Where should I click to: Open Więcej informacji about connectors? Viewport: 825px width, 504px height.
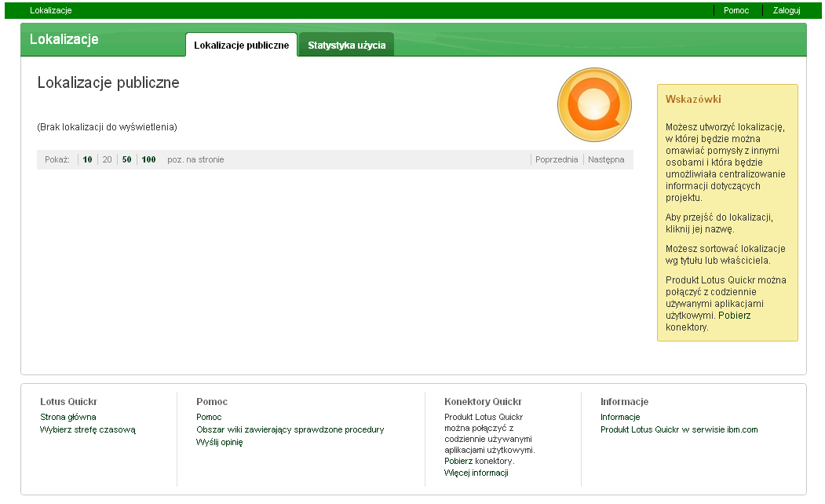tap(476, 473)
